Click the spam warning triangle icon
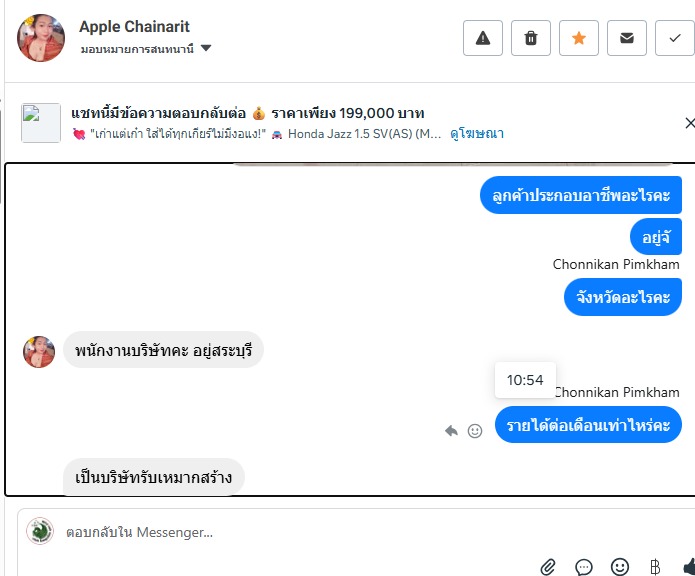The image size is (695, 576). (483, 38)
